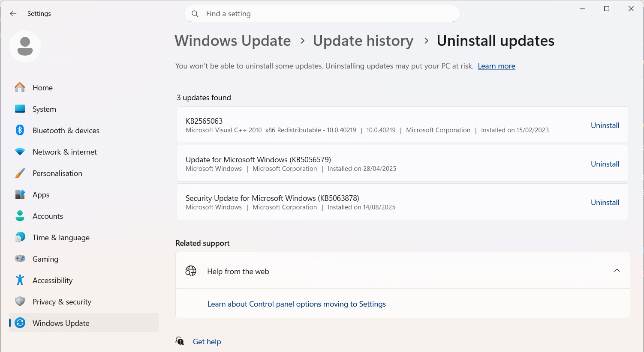Click the Accessibility figure icon
The width and height of the screenshot is (644, 352).
20,280
